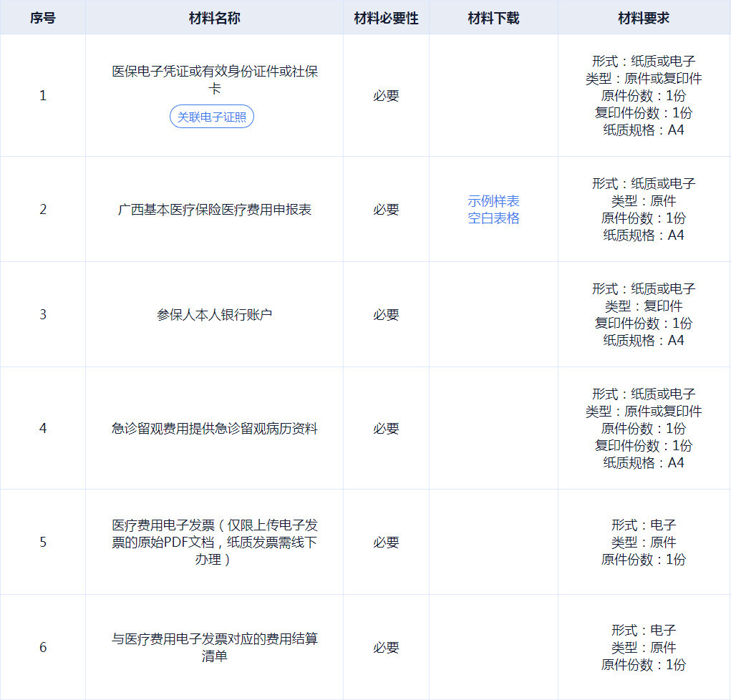Select the 与医疗费用电子发票对应的费用结算清单 entry
Image resolution: width=731 pixels, height=700 pixels.
click(215, 647)
